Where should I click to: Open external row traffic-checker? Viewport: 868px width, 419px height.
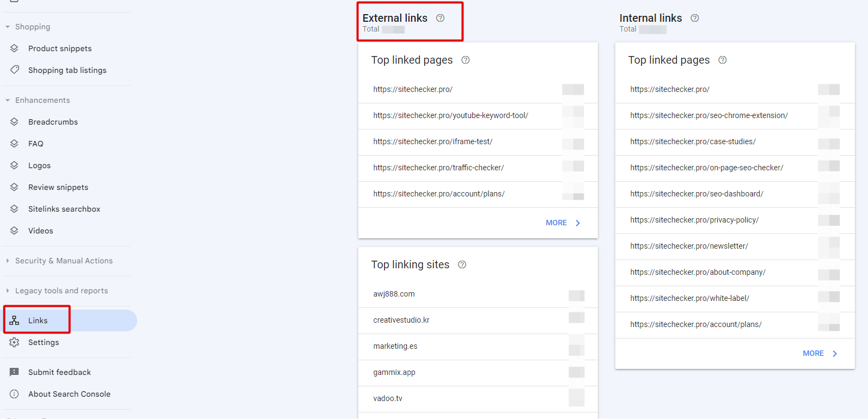pos(478,168)
